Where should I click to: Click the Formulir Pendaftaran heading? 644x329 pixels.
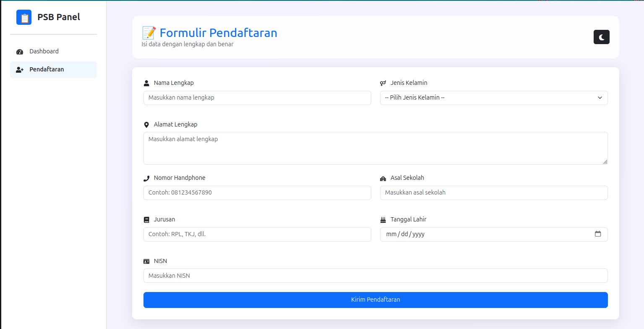click(218, 33)
